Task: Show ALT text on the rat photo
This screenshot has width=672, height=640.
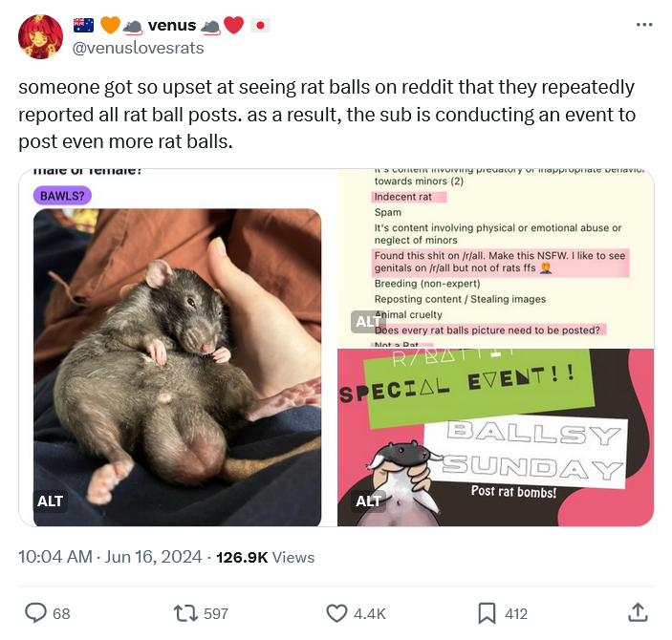Action: click(50, 501)
